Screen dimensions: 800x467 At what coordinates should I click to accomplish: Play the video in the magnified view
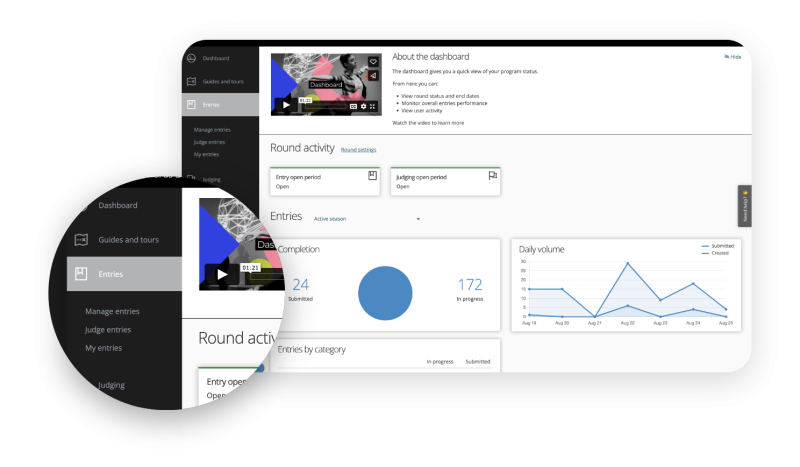click(222, 274)
